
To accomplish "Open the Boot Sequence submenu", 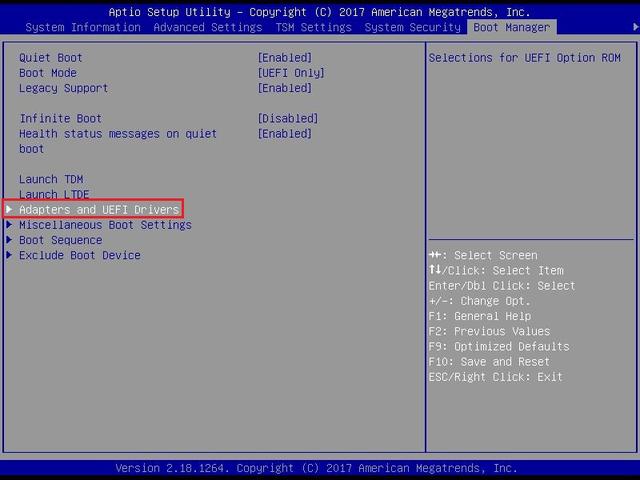I will point(60,240).
